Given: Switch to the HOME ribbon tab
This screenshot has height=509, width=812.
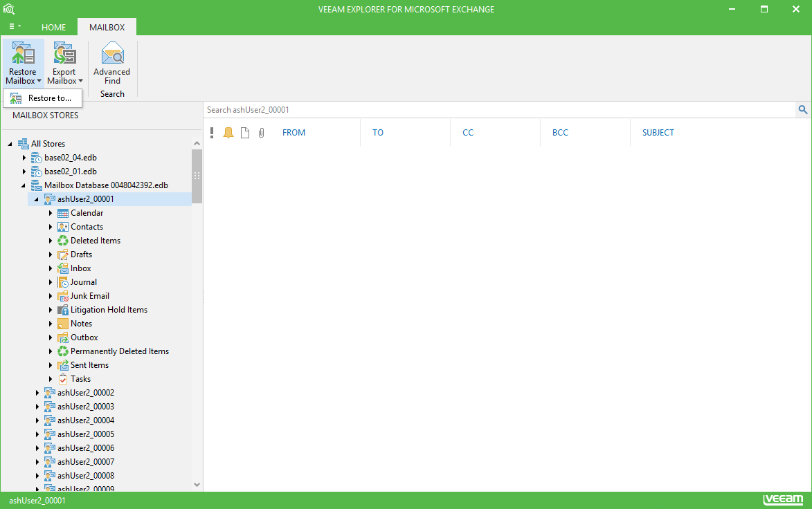Looking at the screenshot, I should coord(54,28).
